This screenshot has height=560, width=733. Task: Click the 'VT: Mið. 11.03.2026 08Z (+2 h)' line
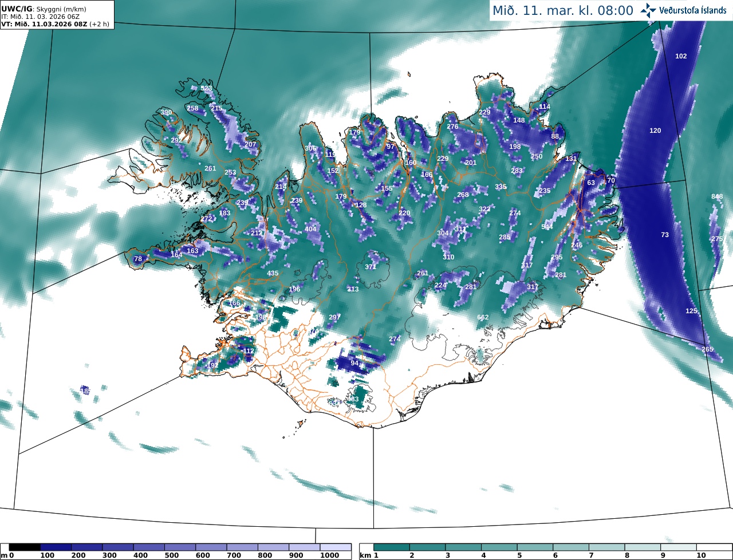pyautogui.click(x=55, y=24)
